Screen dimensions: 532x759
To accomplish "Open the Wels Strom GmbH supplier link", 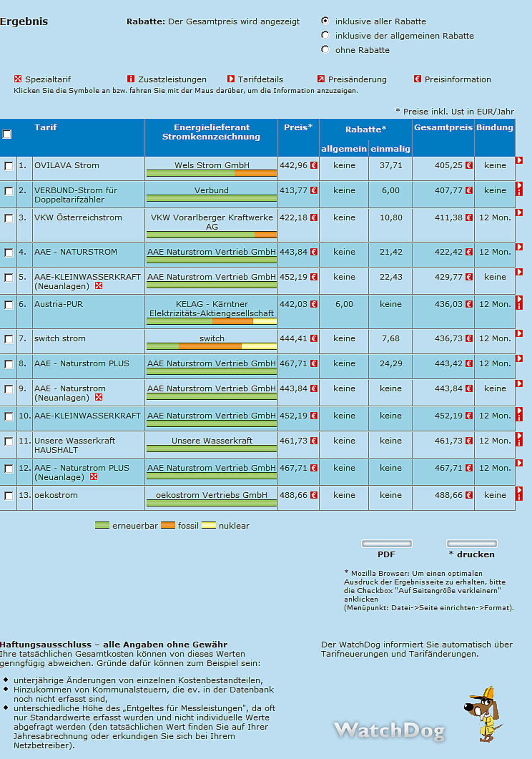I will pyautogui.click(x=211, y=165).
